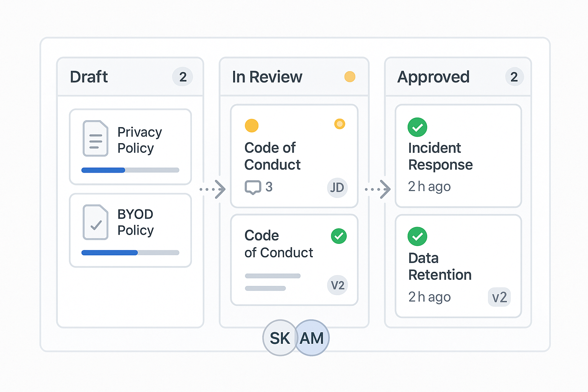
Task: Open the comment icon on Code of Conduct
Action: 253,187
